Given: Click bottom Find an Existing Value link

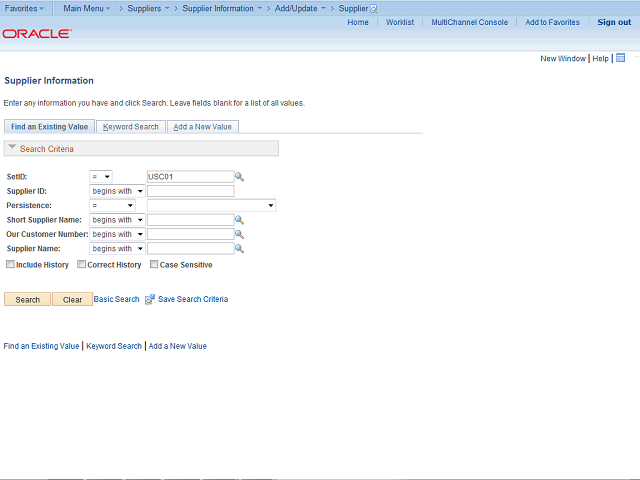Looking at the screenshot, I should [41, 346].
